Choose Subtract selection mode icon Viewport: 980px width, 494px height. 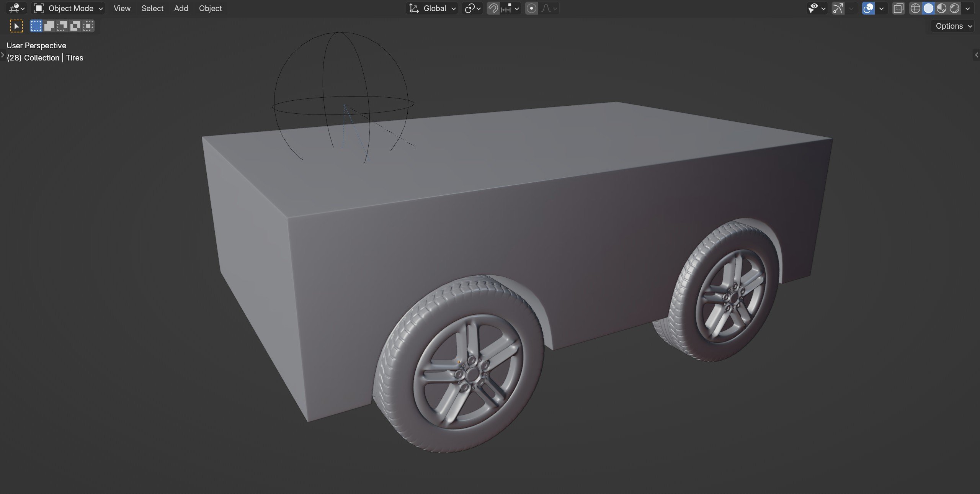click(62, 26)
